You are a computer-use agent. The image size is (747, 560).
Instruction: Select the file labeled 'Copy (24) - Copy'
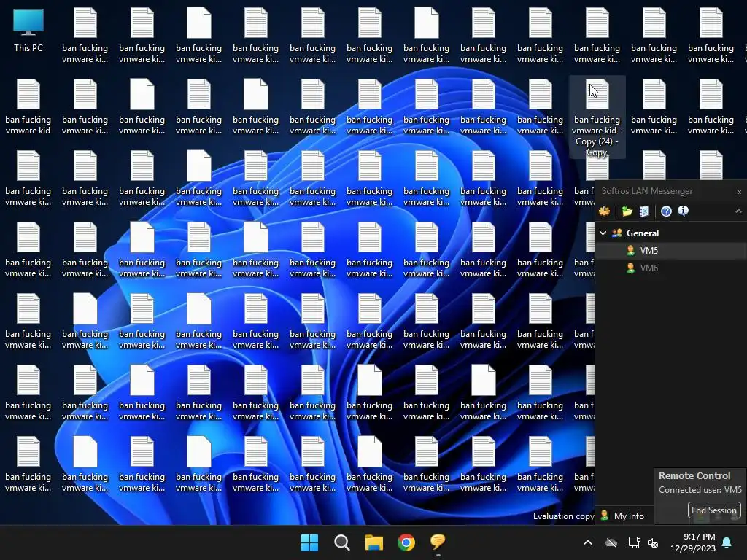click(597, 116)
